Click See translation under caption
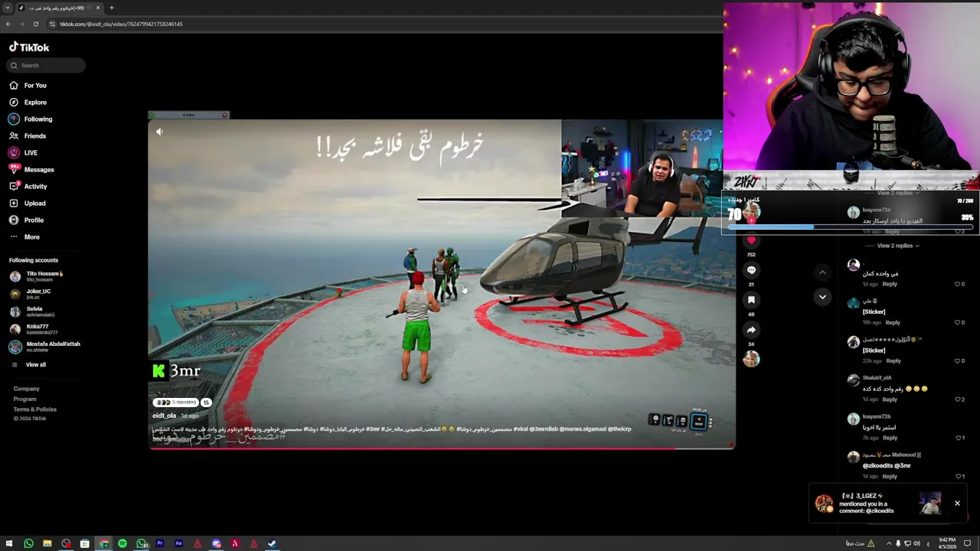Screen dimensions: 980x551 click(171, 439)
